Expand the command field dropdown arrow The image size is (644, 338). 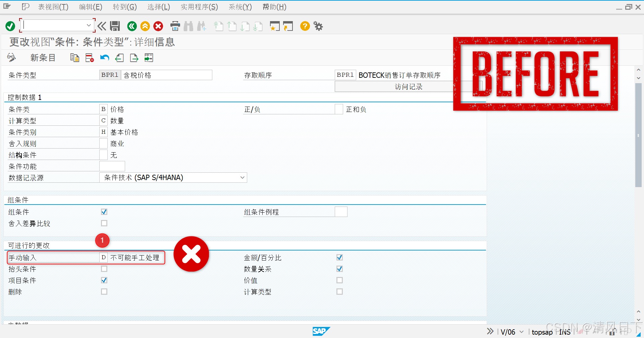tap(89, 25)
